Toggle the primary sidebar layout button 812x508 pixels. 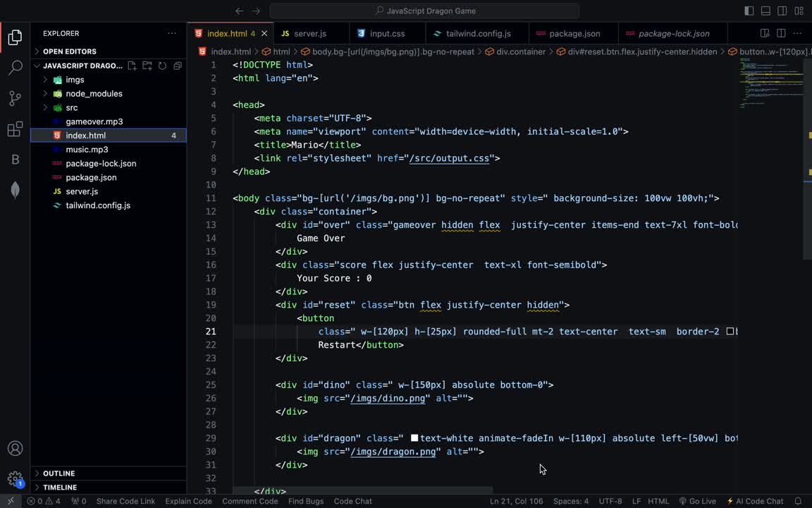[x=749, y=11]
